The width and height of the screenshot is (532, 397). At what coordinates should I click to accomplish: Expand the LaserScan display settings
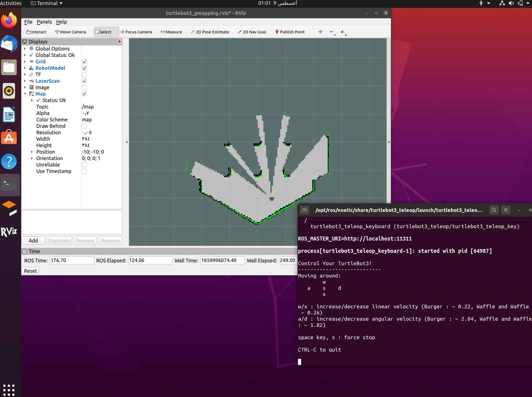25,81
